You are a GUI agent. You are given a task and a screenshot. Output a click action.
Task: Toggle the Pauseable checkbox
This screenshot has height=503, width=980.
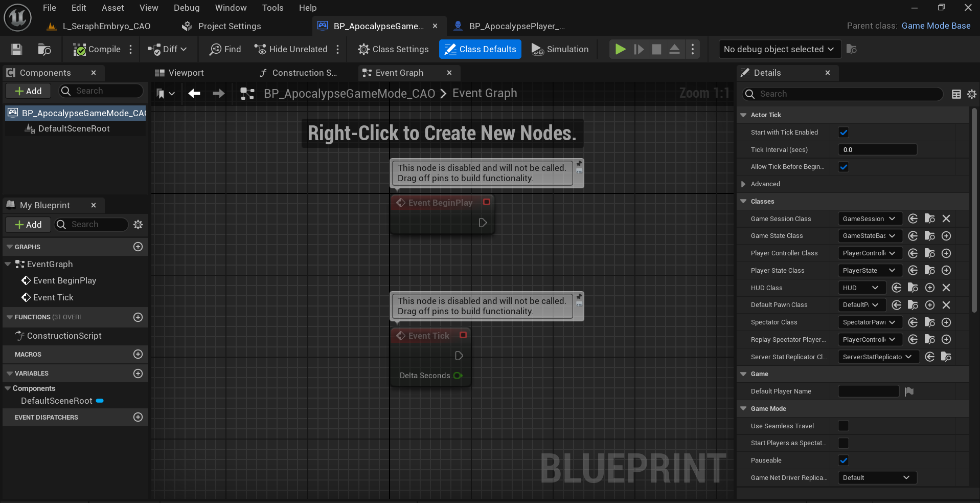(x=844, y=461)
